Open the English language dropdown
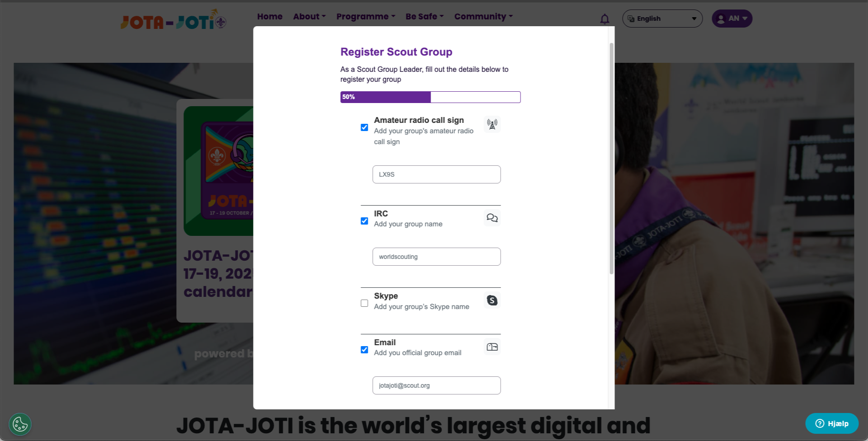The height and width of the screenshot is (441, 868). tap(662, 19)
